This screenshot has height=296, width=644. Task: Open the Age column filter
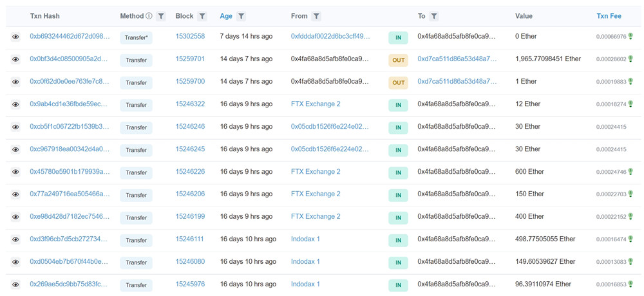coord(241,16)
